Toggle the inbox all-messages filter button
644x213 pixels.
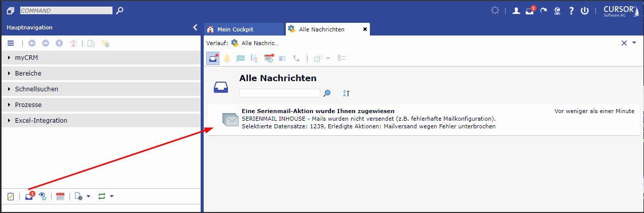tap(213, 58)
